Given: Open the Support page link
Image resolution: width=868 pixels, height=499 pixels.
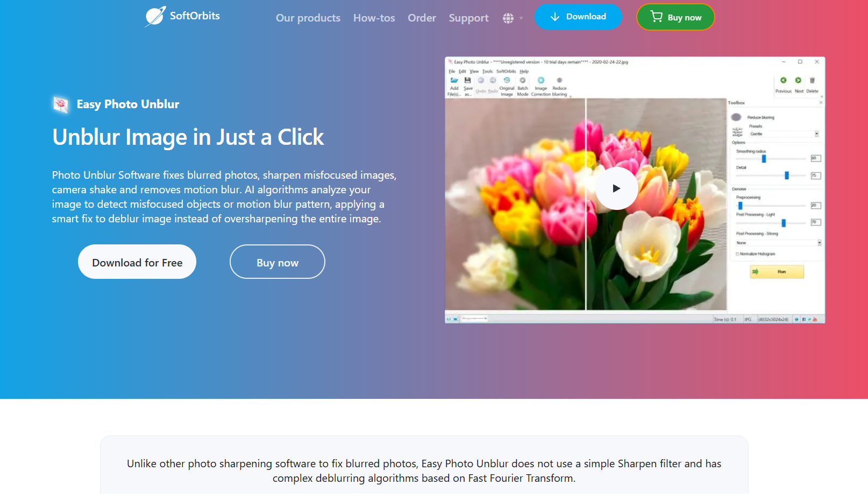Looking at the screenshot, I should coord(469,18).
